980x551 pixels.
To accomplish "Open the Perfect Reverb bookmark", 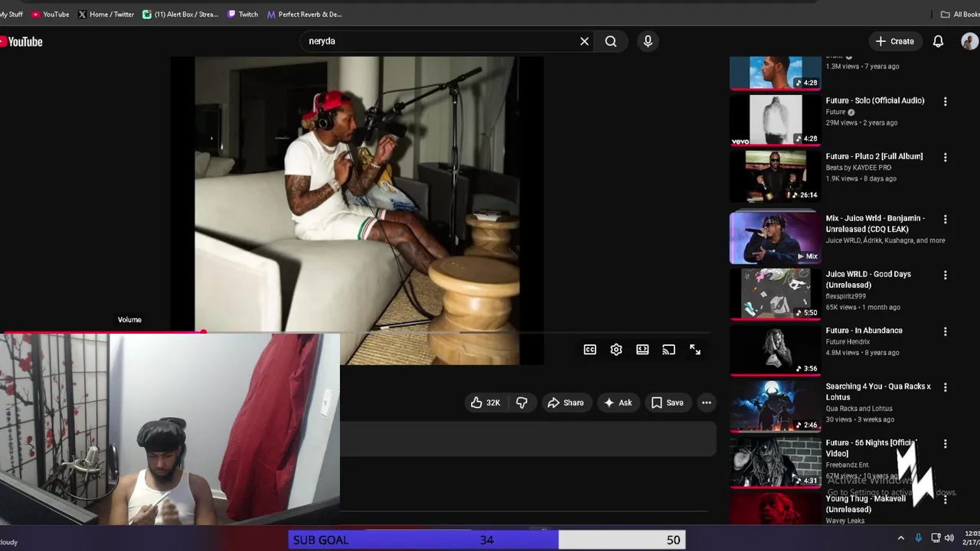I will [x=305, y=14].
